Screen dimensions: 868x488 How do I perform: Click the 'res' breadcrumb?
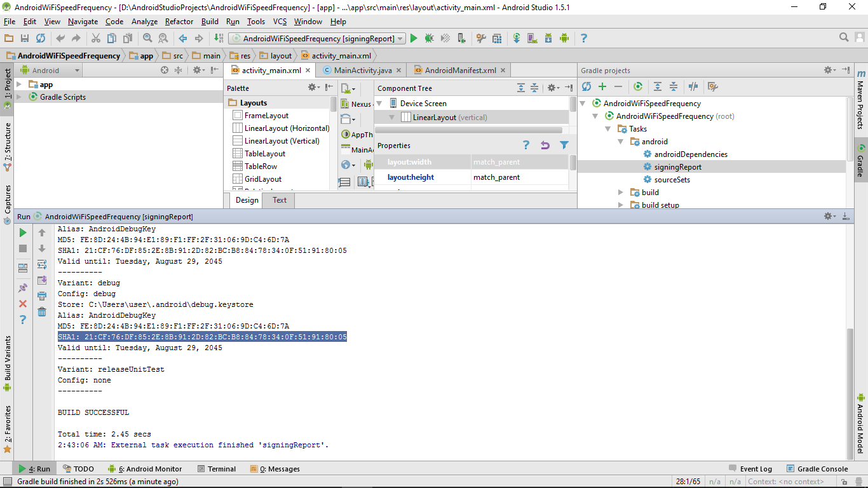[x=240, y=56]
